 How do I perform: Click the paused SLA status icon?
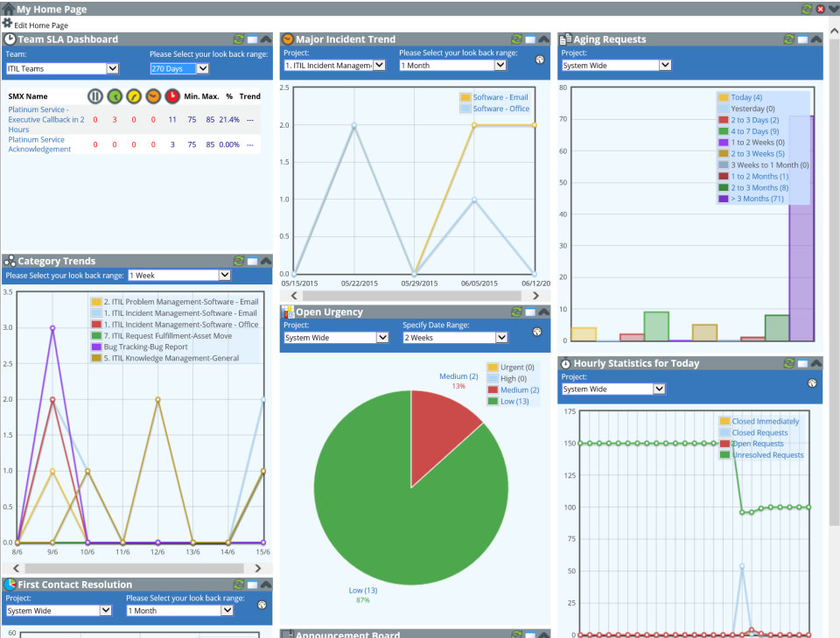click(96, 96)
